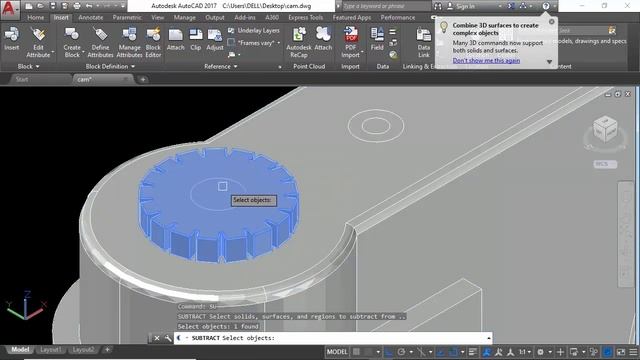The image size is (640, 360).
Task: Click the Insert block tool
Action: tap(11, 39)
